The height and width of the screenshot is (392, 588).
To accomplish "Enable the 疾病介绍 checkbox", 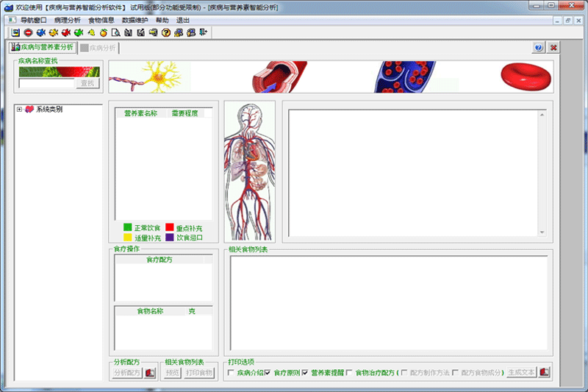I will tap(231, 373).
